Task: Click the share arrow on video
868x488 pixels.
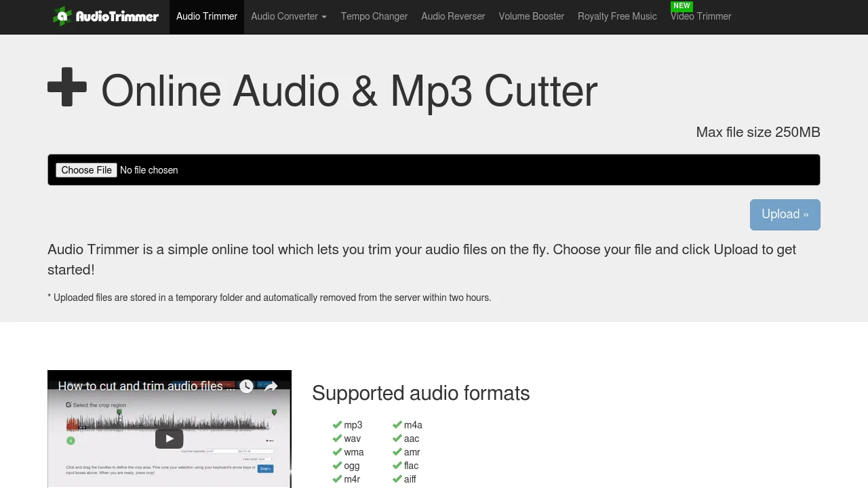Action: point(271,386)
